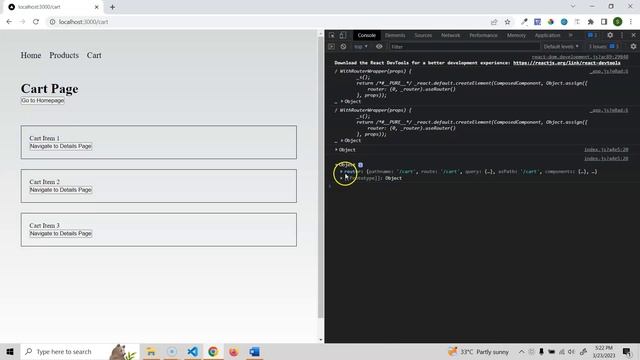This screenshot has height=360, width=640.
Task: Open the Products nav link
Action: pyautogui.click(x=64, y=55)
